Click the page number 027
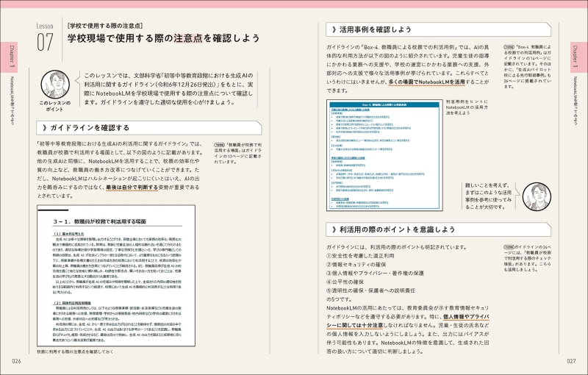 pos(571,361)
